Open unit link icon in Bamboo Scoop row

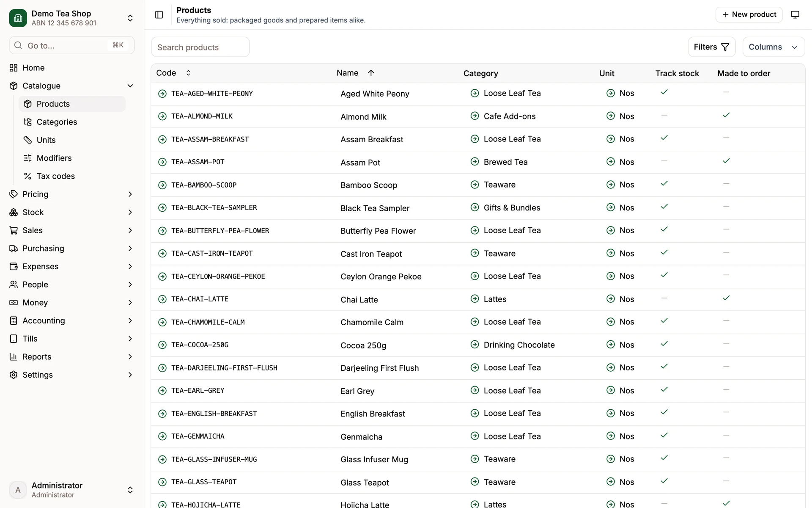(x=611, y=185)
